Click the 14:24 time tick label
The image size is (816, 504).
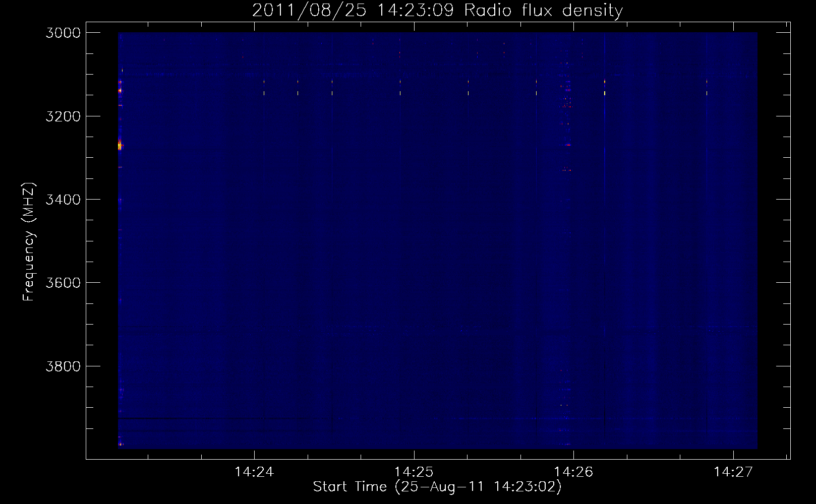tap(254, 472)
